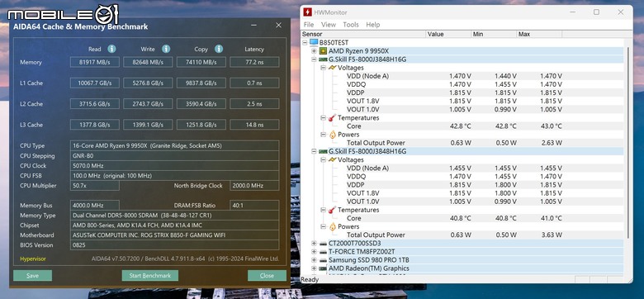Viewport: 644px width, 299px height.
Task: Click the Memory Write value 82648 MB/s
Action: point(148,62)
